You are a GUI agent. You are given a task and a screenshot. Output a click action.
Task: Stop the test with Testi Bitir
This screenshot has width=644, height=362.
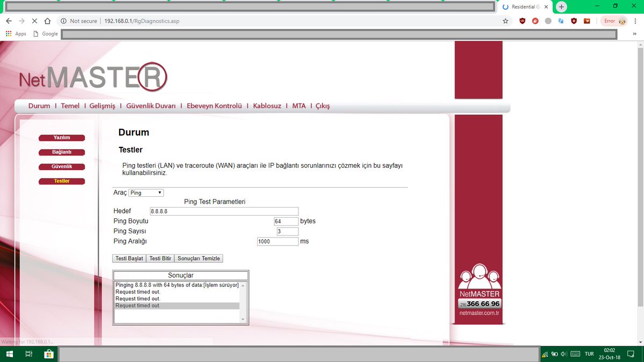coord(160,258)
